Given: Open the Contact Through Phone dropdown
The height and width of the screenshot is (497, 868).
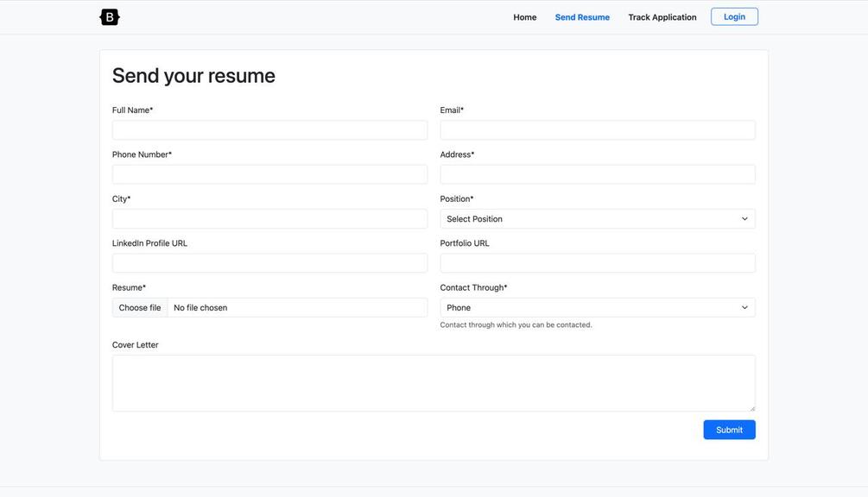Looking at the screenshot, I should tap(598, 307).
